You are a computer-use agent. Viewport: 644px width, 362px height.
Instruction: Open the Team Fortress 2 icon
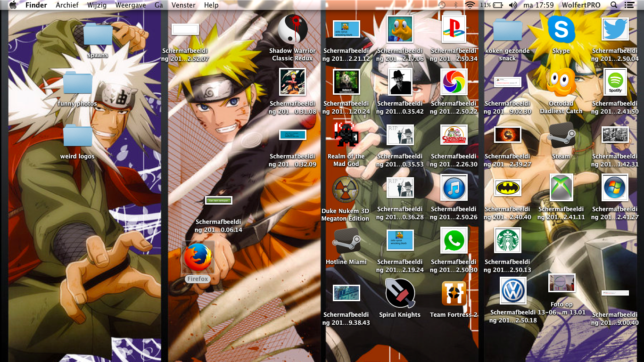click(x=454, y=293)
